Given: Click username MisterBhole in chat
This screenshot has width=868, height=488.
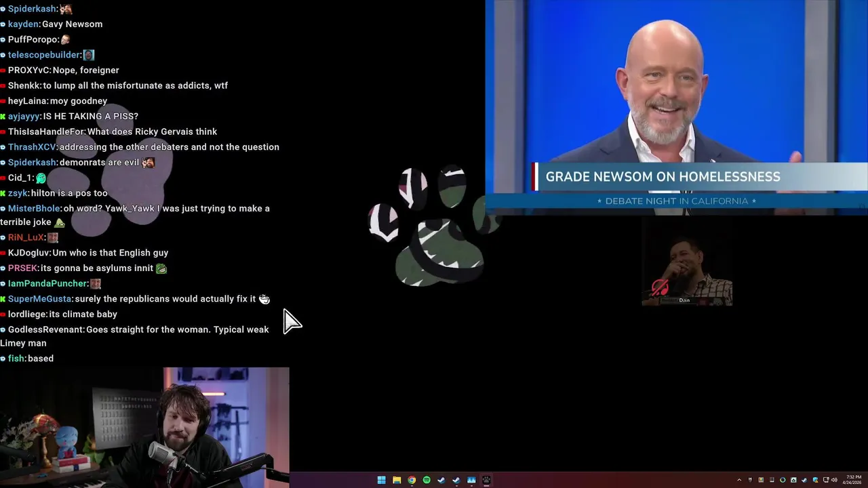Looking at the screenshot, I should click(34, 209).
